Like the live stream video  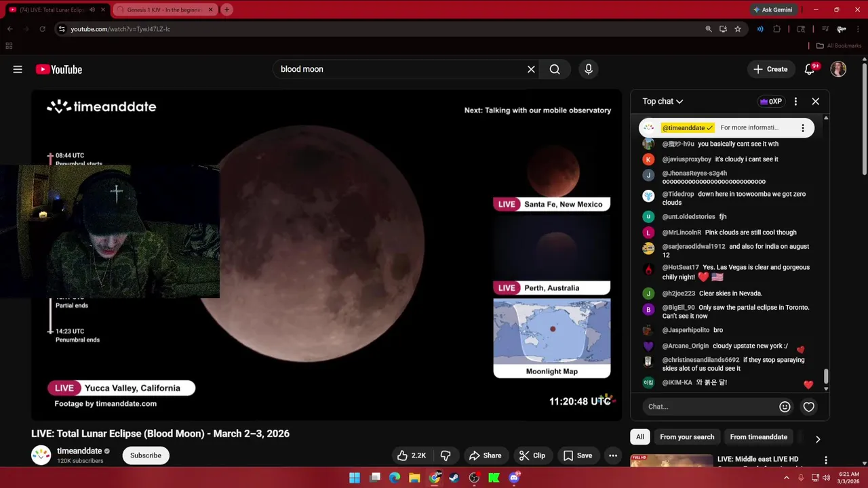412,455
